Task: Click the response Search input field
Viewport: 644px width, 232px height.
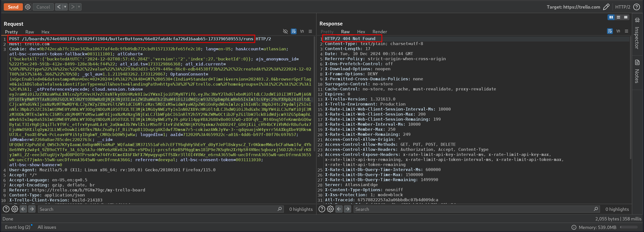Action: [x=476, y=209]
